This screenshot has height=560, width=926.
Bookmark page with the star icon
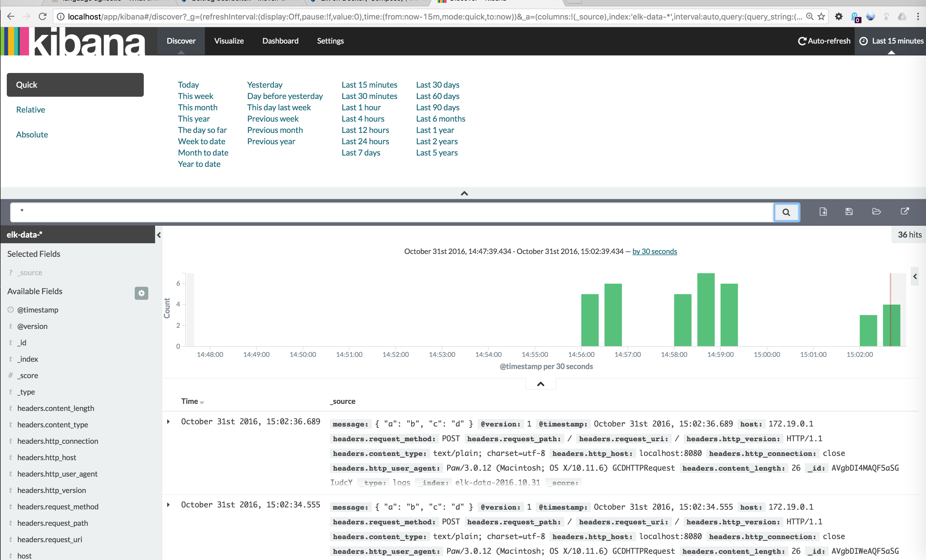click(x=821, y=16)
